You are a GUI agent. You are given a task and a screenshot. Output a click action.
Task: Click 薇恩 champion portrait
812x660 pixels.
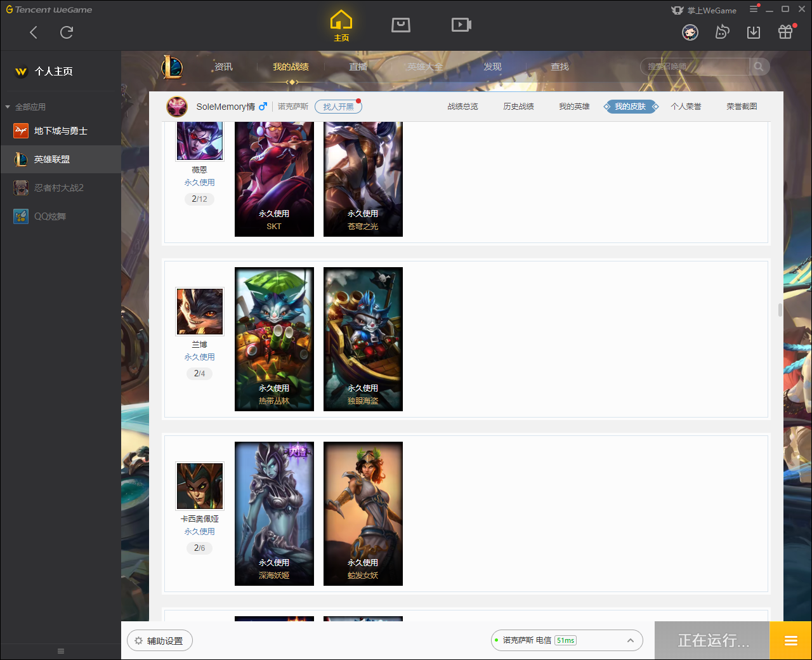[x=200, y=140]
